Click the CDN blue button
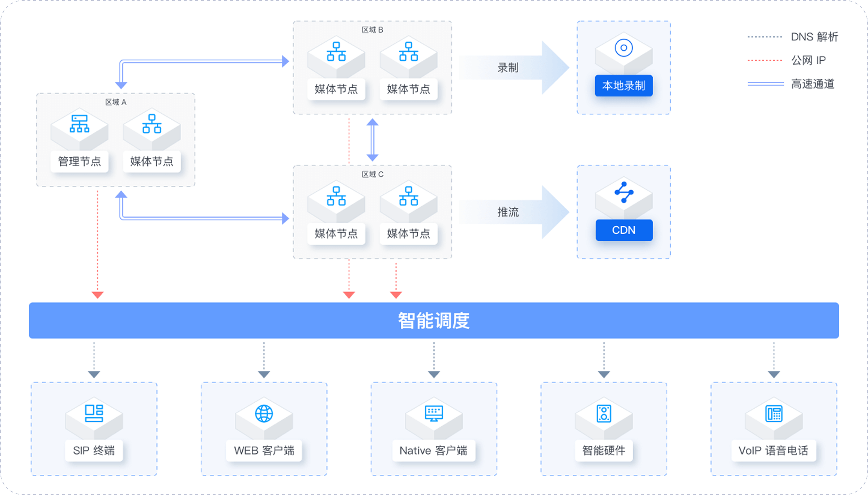Image resolution: width=868 pixels, height=495 pixels. pyautogui.click(x=624, y=230)
